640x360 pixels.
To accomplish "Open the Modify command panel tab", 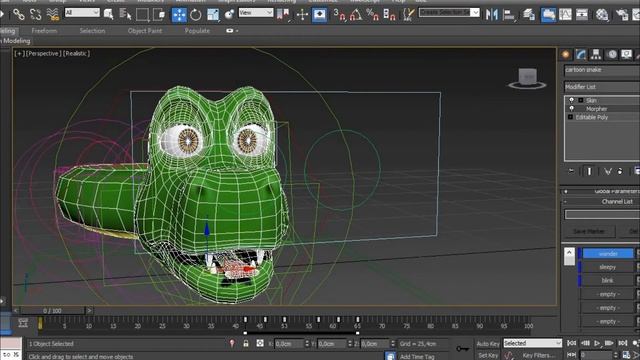I will pos(580,54).
